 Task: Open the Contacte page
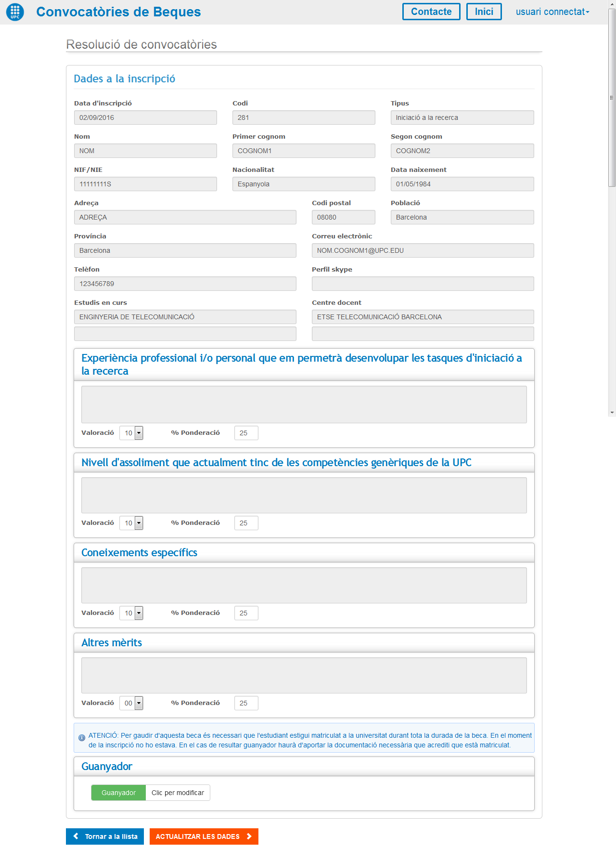(x=431, y=12)
